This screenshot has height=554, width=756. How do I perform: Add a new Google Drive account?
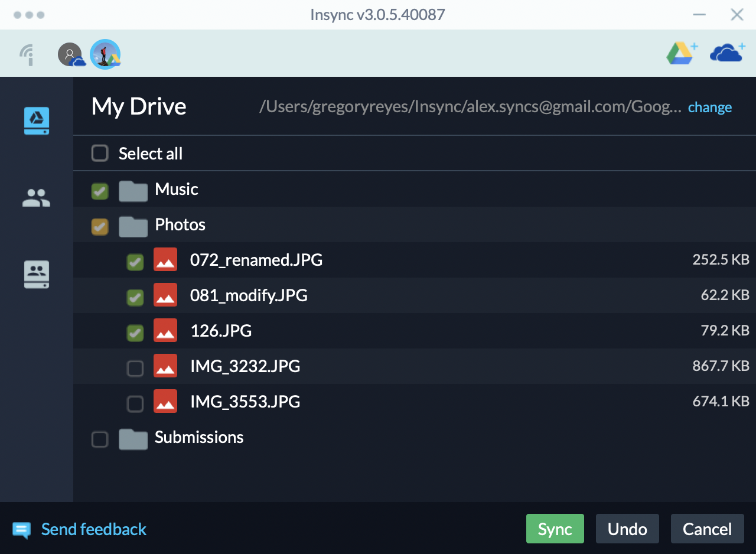click(x=681, y=53)
